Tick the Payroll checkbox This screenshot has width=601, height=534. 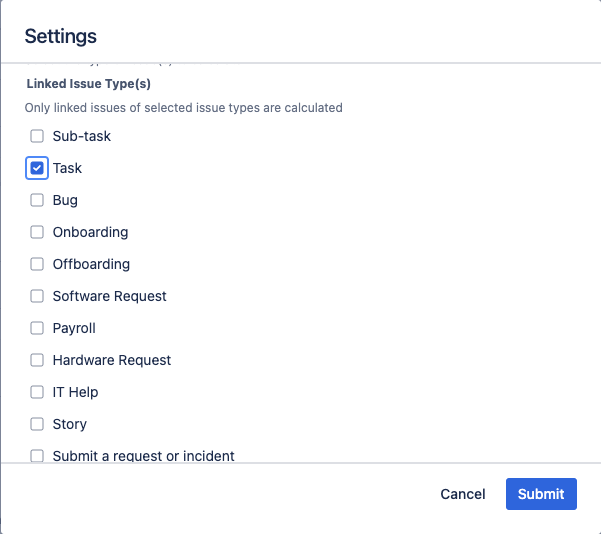[37, 328]
